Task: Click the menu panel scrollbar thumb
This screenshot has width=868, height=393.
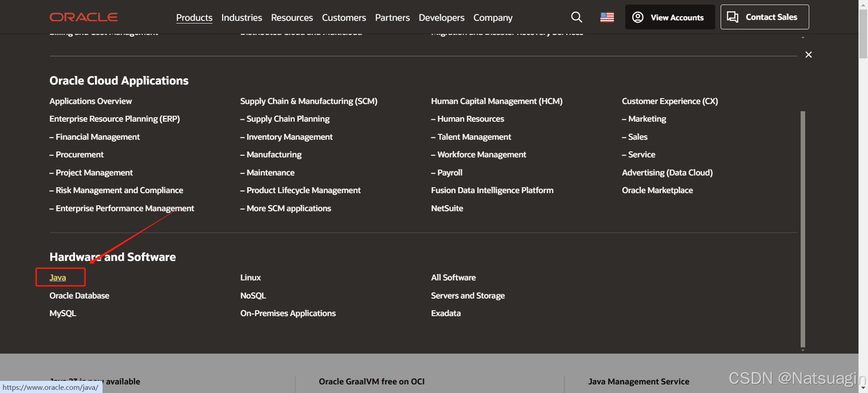Action: pos(803,229)
